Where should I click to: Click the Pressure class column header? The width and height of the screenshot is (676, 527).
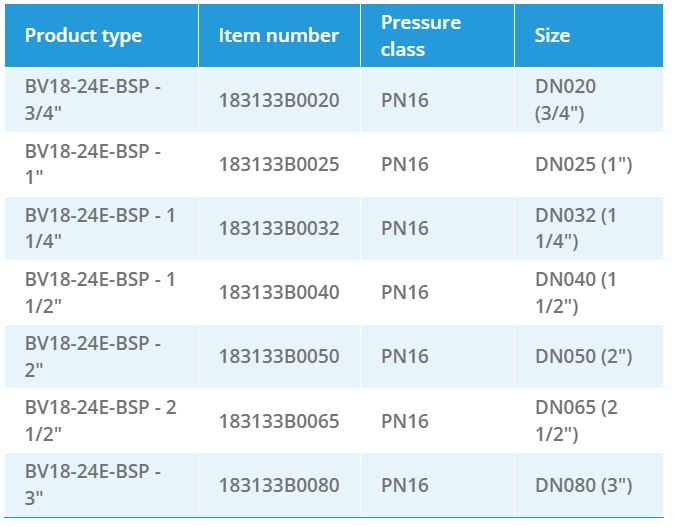(x=421, y=36)
